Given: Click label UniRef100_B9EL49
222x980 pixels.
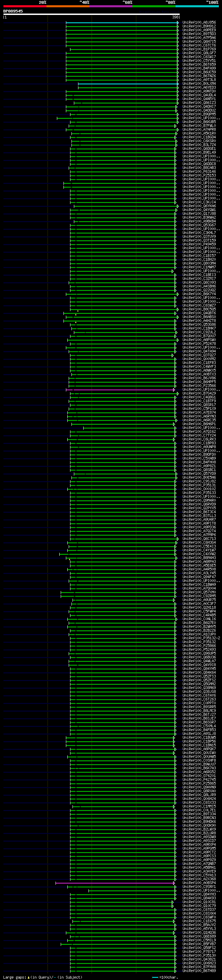Looking at the screenshot, I should pyautogui.click(x=199, y=152).
